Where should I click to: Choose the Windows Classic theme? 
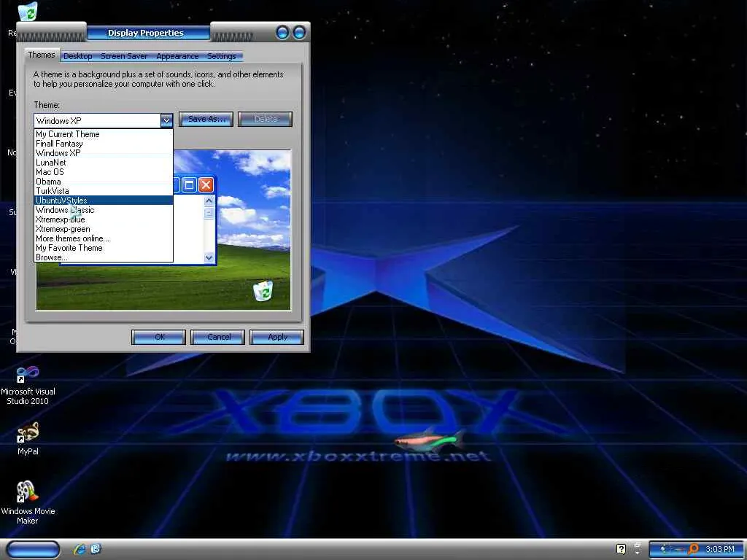tap(104, 210)
